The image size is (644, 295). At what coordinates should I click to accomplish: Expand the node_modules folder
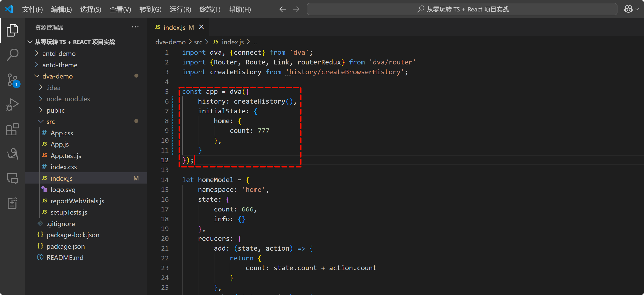(x=68, y=99)
